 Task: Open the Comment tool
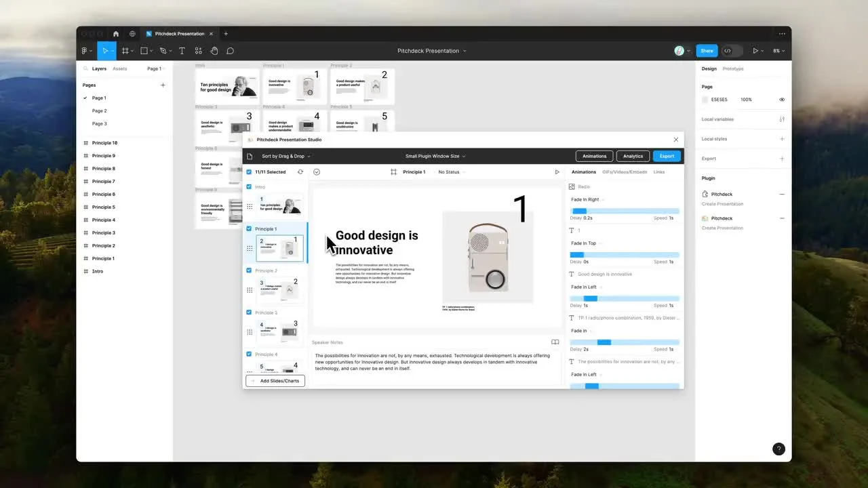(x=231, y=51)
